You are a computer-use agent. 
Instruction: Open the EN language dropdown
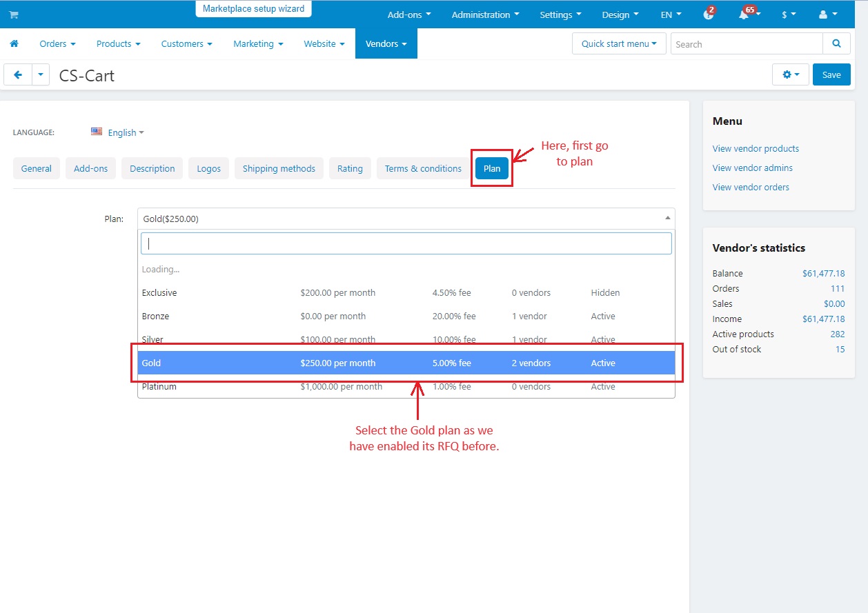click(671, 14)
